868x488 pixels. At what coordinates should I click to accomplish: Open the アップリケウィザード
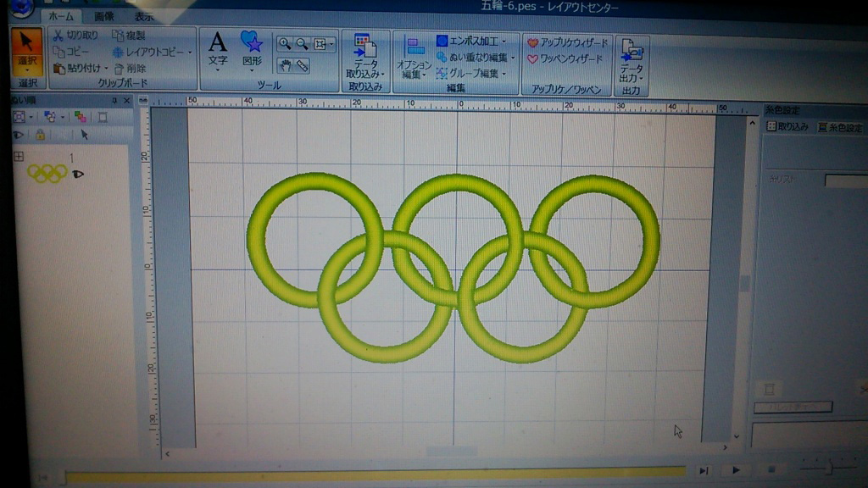coord(567,42)
